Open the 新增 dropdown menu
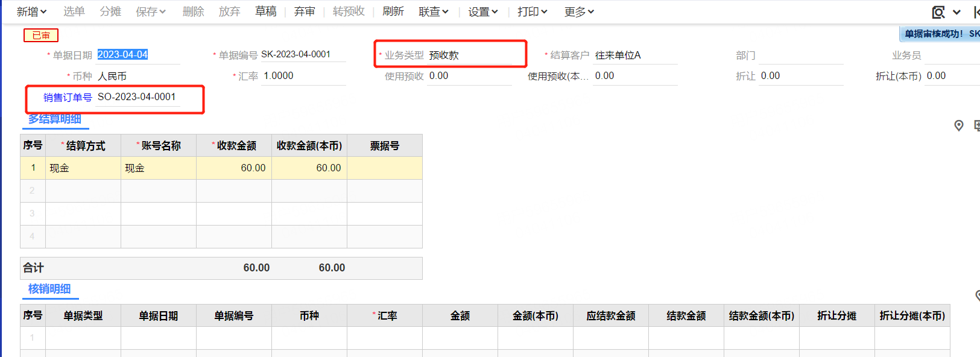 (x=31, y=11)
